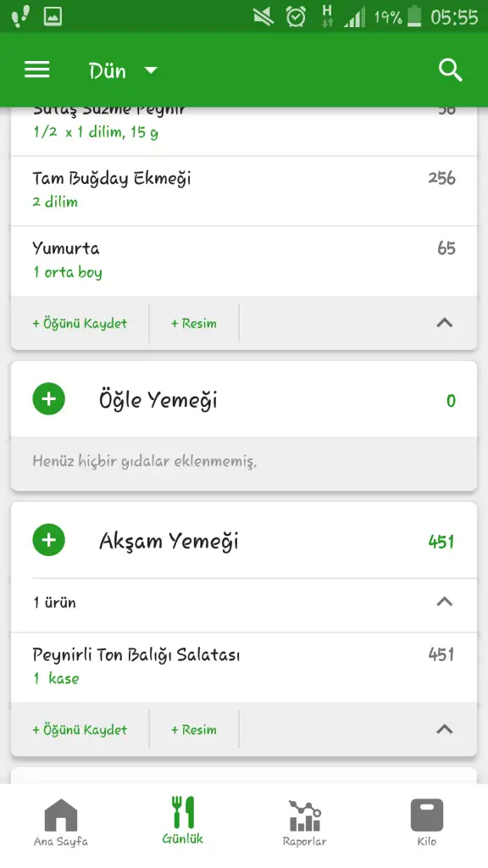This screenshot has height=868, width=488.
Task: Collapse the 1 ürün item list
Action: (x=444, y=602)
